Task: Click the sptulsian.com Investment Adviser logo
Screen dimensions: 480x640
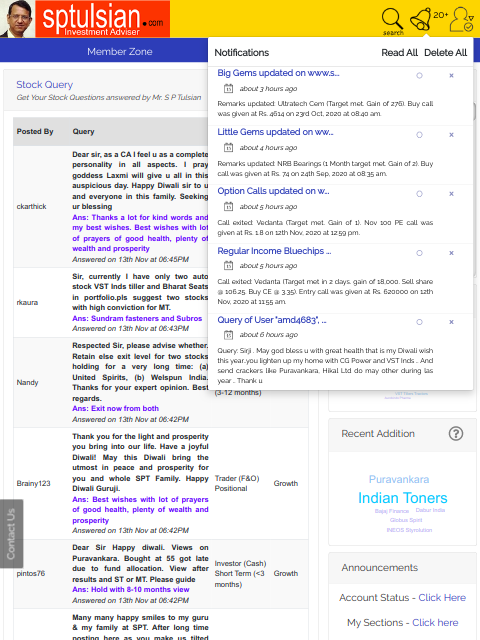Action: tap(102, 19)
